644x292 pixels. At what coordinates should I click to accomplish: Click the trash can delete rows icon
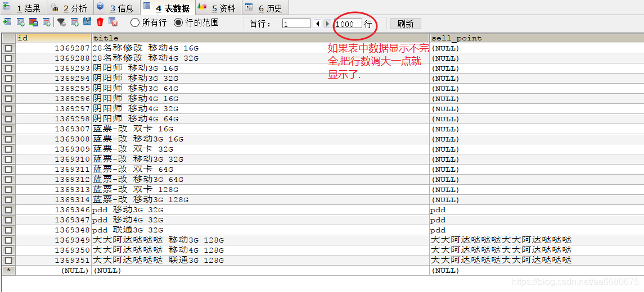point(100,22)
